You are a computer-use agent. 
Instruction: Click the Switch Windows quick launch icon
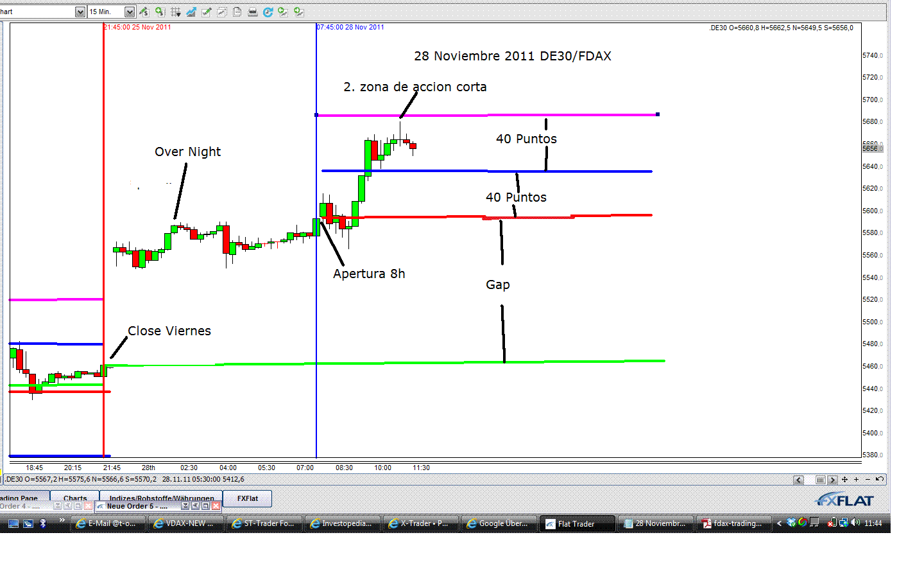pyautogui.click(x=28, y=523)
